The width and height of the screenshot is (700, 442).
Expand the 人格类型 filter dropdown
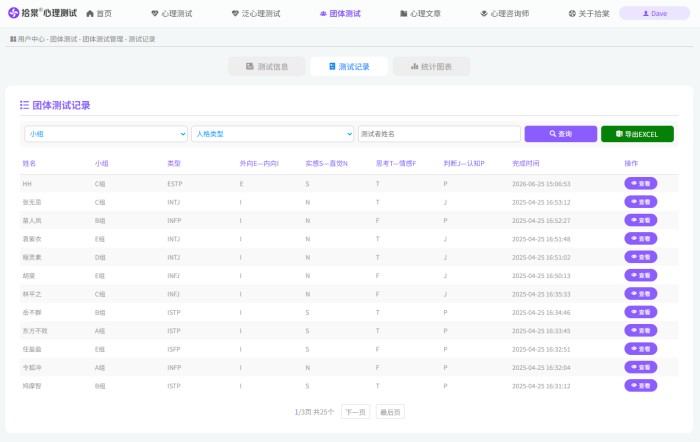(x=272, y=134)
